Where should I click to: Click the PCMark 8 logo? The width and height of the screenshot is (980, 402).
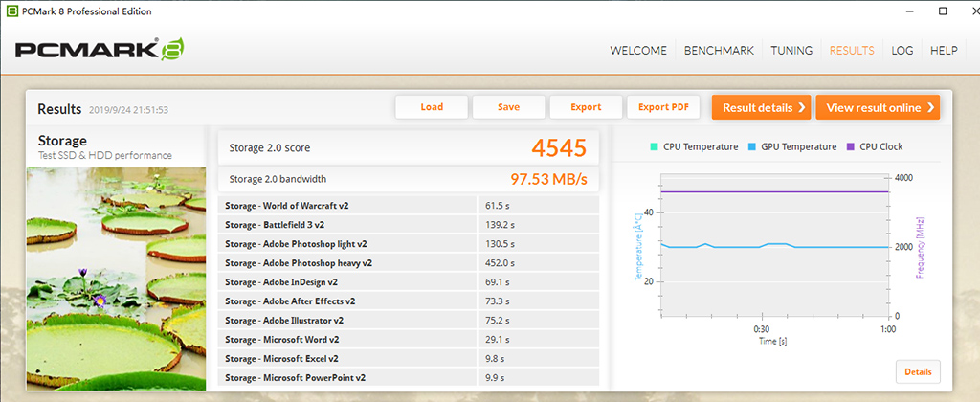pos(100,50)
